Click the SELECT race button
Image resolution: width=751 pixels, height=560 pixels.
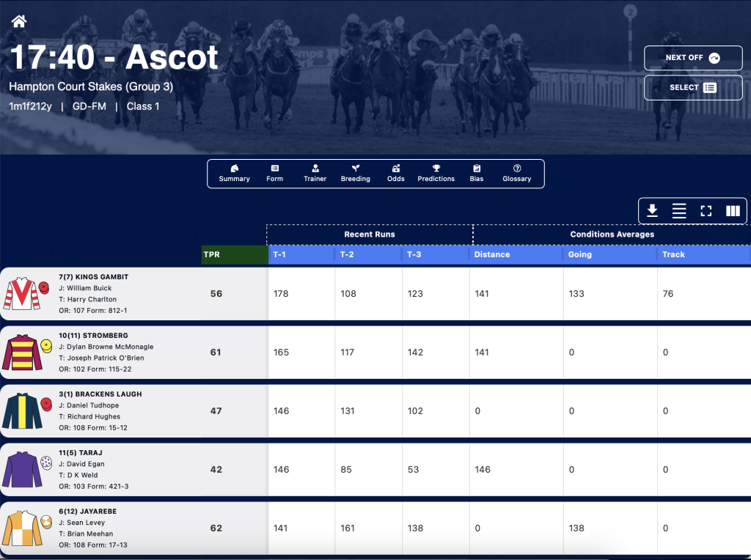pyautogui.click(x=693, y=87)
